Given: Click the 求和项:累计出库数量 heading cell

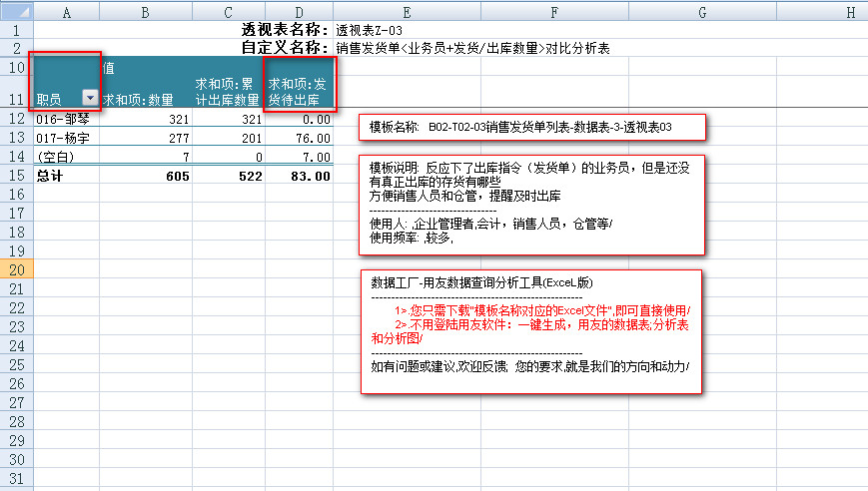Looking at the screenshot, I should (x=228, y=91).
